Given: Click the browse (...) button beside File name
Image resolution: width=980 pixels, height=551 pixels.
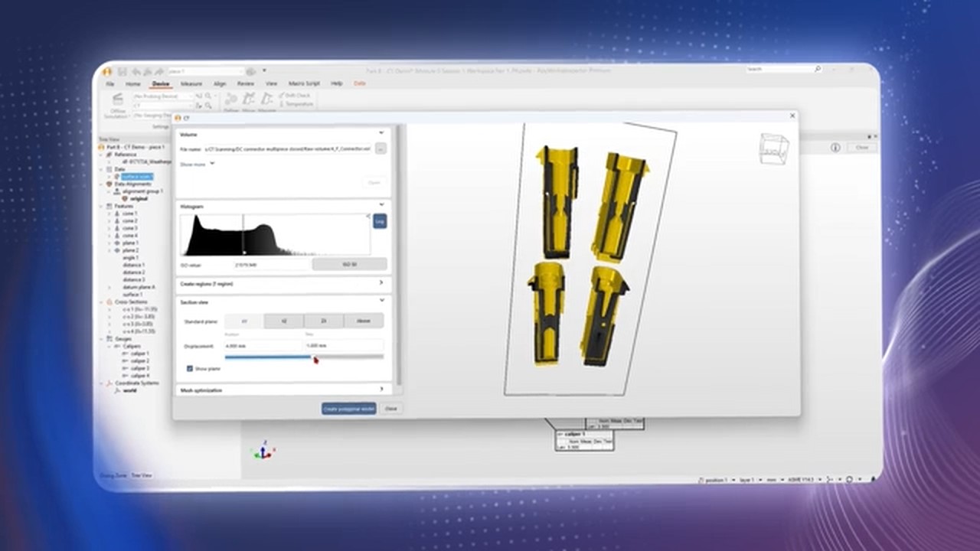Looking at the screenshot, I should pyautogui.click(x=381, y=148).
